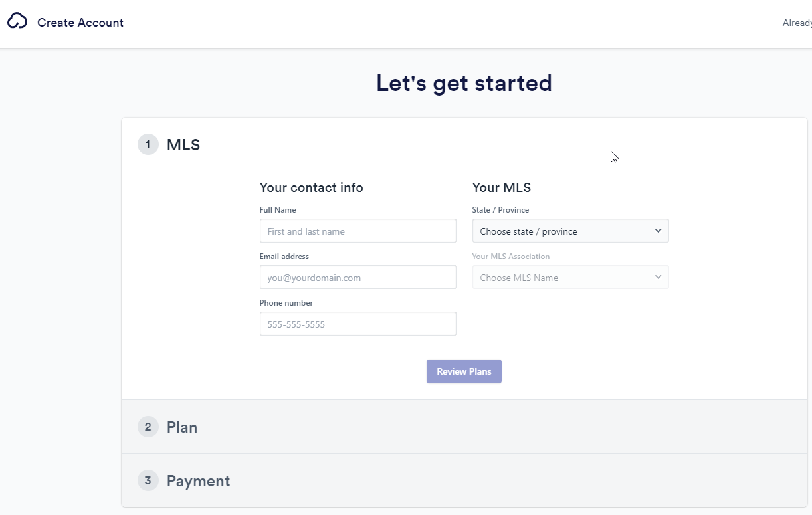The image size is (812, 515).
Task: Click the chevron on the MLS Name dropdown
Action: [x=658, y=277]
